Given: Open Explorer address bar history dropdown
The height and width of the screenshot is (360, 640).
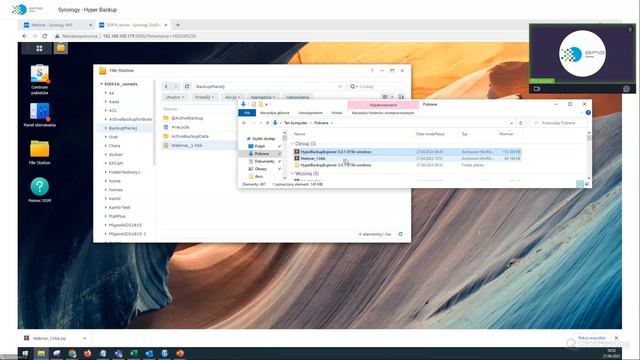Looking at the screenshot, I should [511, 123].
